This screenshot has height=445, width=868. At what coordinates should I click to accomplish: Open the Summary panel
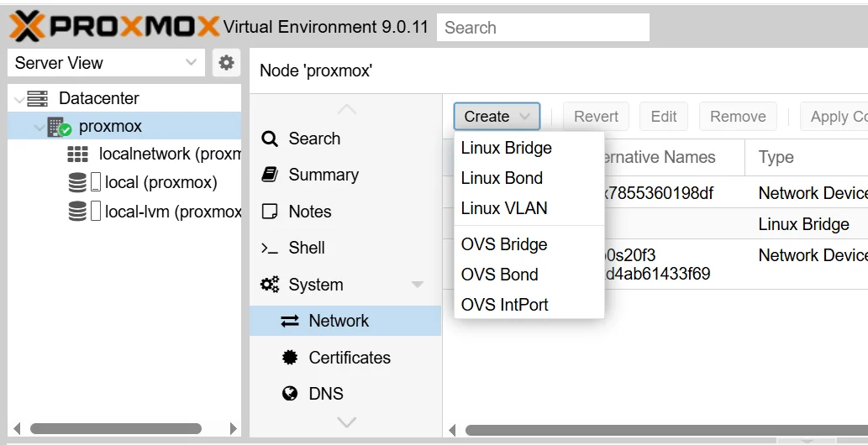tap(345, 175)
